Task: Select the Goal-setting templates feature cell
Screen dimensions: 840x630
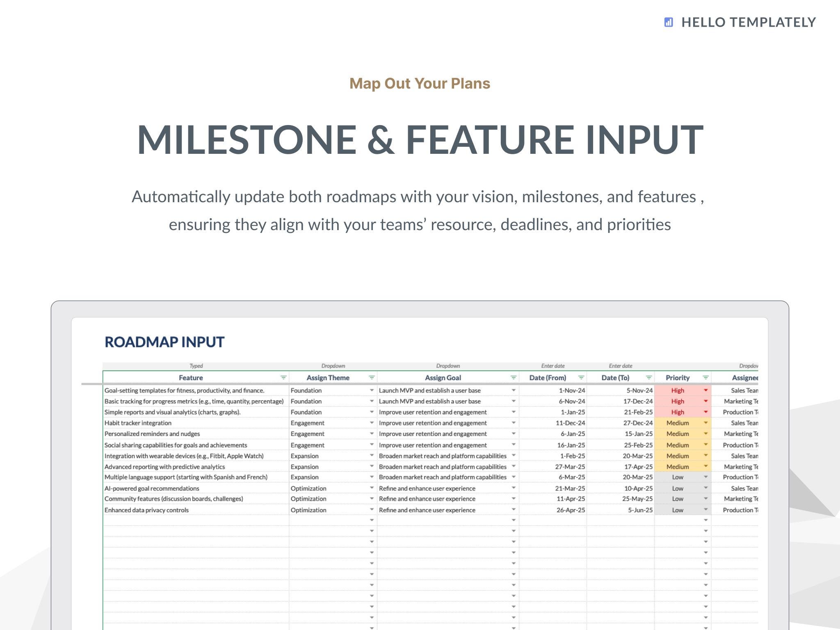Action: point(196,390)
